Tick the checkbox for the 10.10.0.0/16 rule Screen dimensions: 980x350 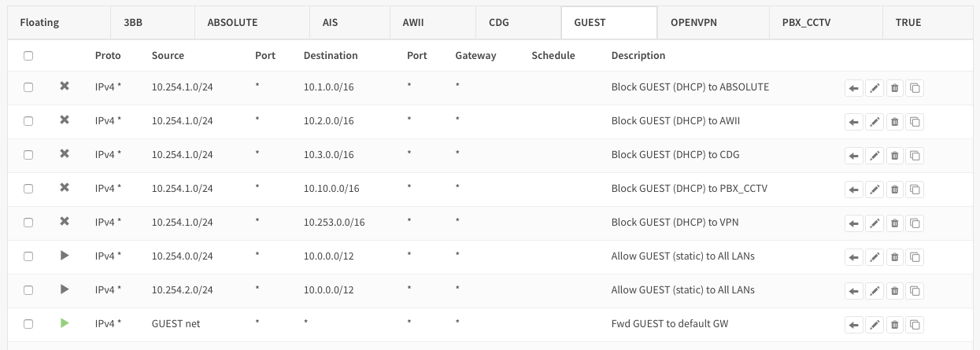pyautogui.click(x=28, y=189)
